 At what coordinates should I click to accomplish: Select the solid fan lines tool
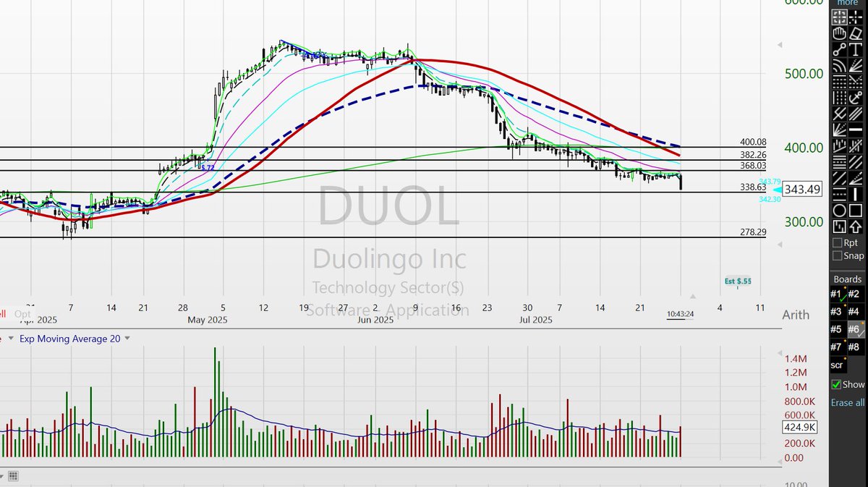(x=839, y=130)
